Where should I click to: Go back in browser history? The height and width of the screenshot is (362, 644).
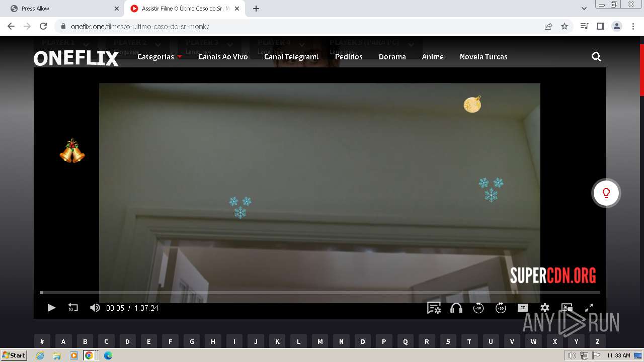[11, 26]
